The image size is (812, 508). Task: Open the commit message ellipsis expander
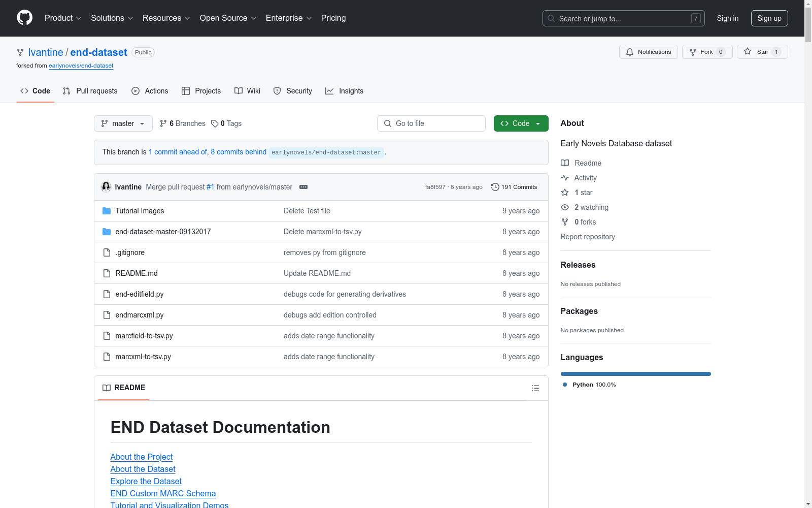tap(303, 187)
